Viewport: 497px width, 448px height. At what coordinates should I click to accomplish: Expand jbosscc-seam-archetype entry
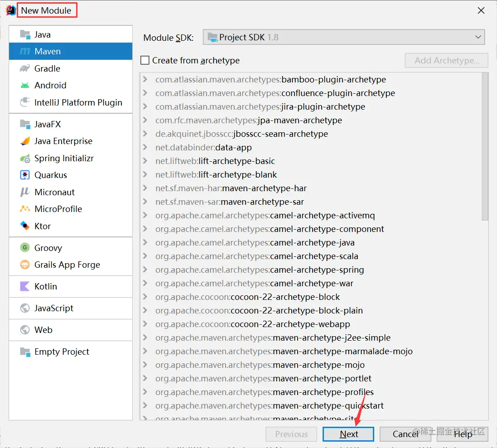[x=145, y=133]
